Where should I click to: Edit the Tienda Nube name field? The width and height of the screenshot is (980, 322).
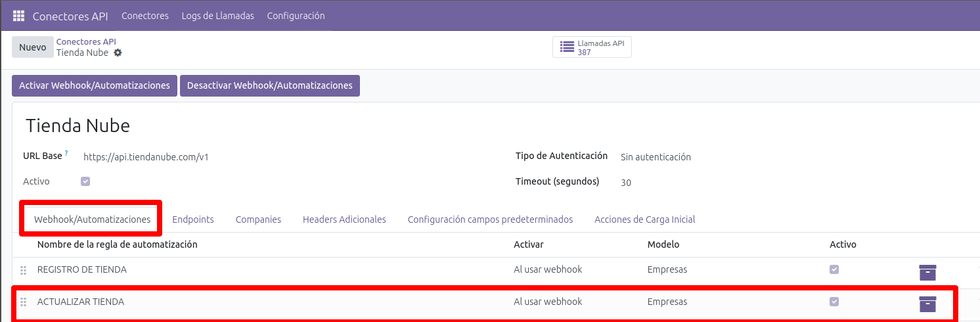(x=78, y=126)
